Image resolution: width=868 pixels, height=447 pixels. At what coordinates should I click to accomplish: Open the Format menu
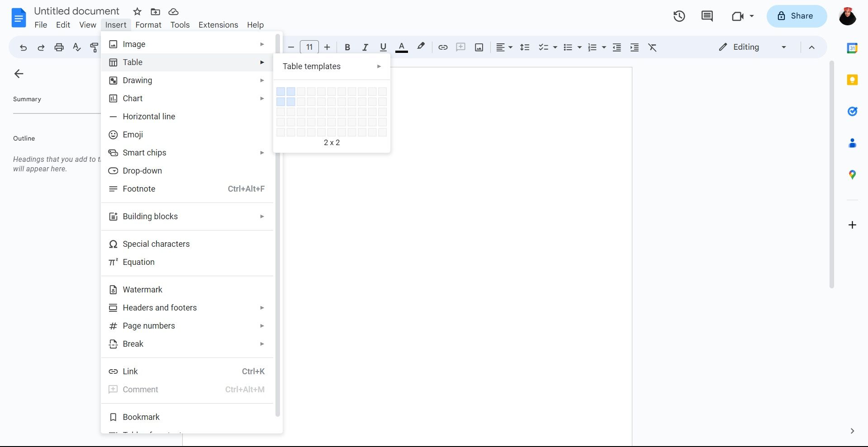click(148, 25)
